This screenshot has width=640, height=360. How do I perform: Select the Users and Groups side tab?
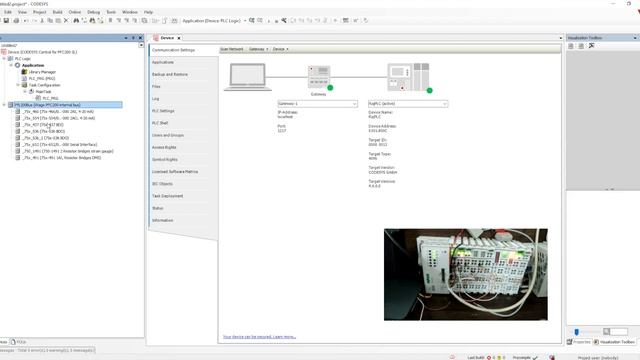point(168,135)
